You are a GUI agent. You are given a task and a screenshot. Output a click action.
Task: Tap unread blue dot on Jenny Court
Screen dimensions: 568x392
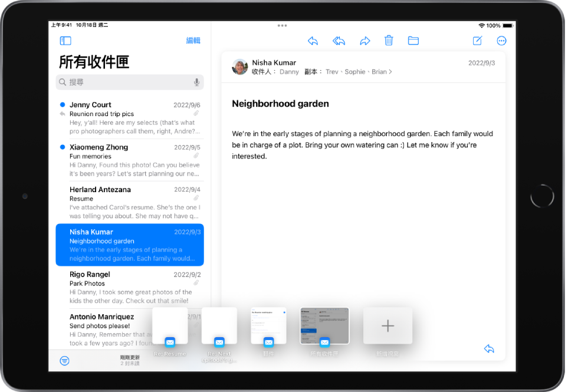63,104
